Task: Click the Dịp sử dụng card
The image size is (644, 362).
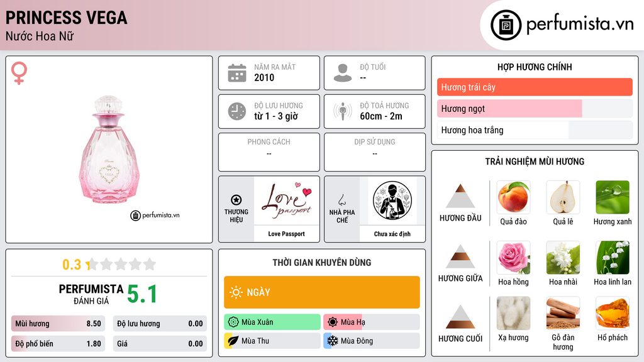Action: point(375,152)
